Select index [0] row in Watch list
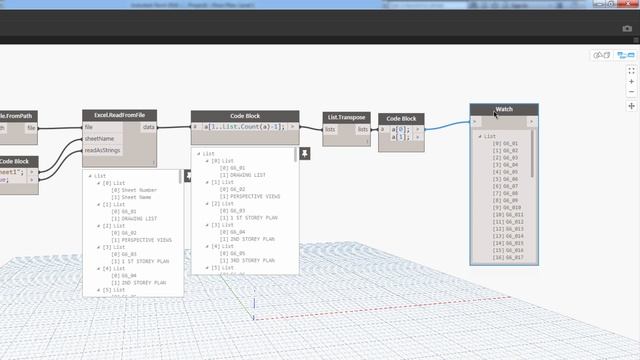Screen dimensions: 640x360 [505, 144]
